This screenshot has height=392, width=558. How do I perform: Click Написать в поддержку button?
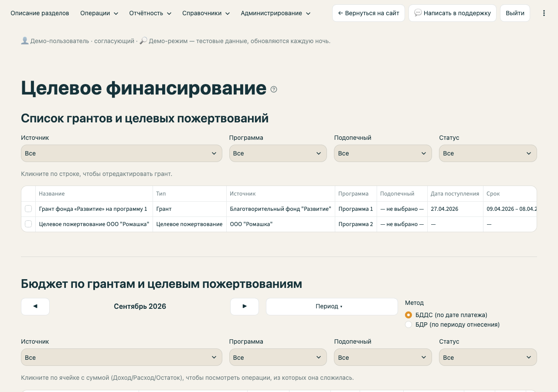[x=453, y=13]
